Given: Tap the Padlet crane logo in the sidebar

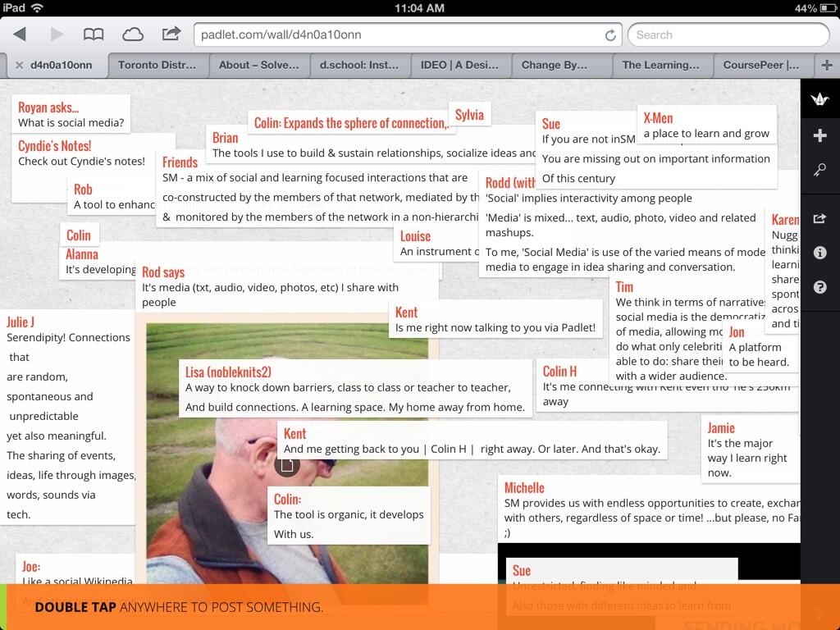Looking at the screenshot, I should tap(819, 99).
